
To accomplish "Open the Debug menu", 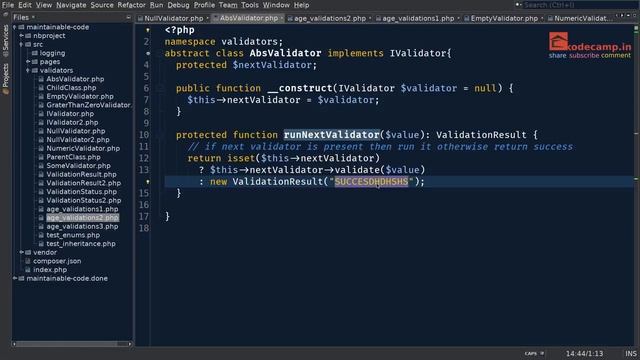I will pos(178,5).
